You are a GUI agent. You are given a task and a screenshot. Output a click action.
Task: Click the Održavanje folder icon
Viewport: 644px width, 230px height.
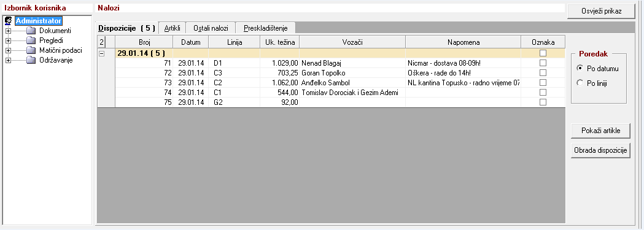pyautogui.click(x=31, y=60)
